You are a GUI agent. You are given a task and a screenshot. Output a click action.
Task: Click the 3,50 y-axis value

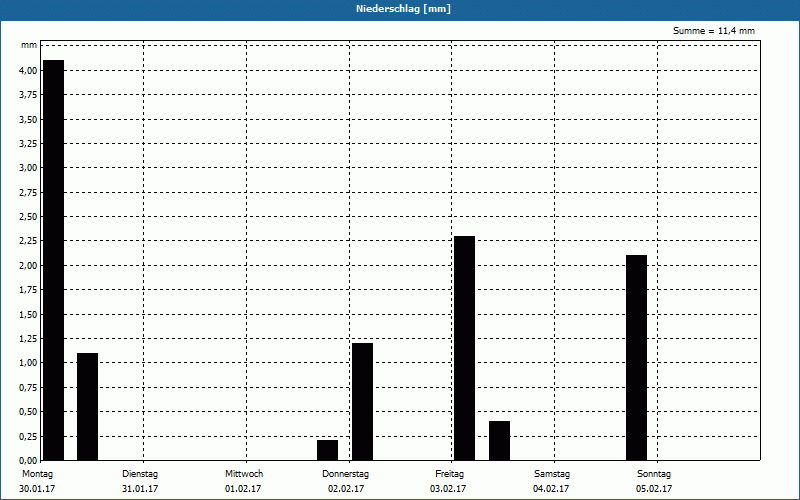(28, 119)
